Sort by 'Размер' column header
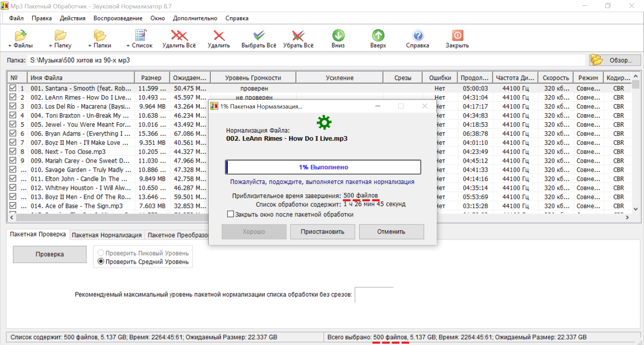Viewport: 644px width, 345px height. [x=152, y=78]
